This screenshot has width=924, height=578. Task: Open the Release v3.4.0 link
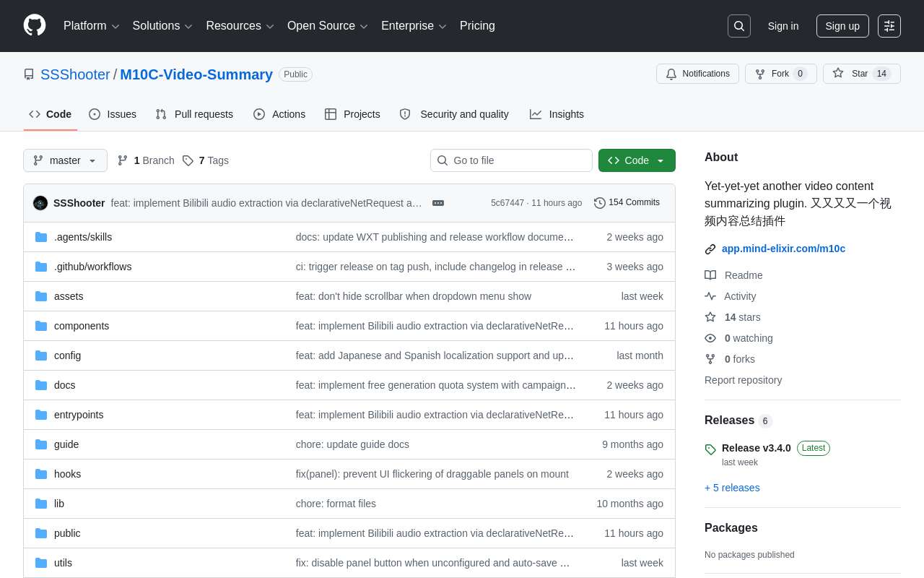(757, 448)
